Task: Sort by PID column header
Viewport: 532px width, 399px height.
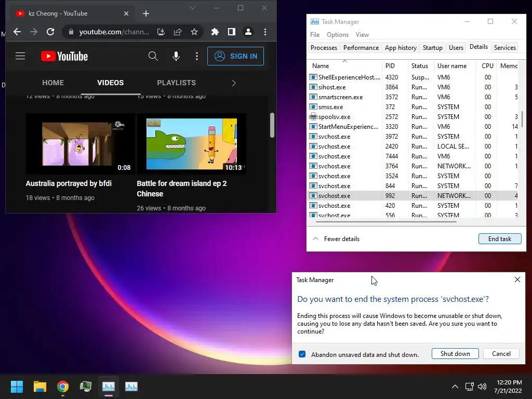Action: [x=394, y=66]
